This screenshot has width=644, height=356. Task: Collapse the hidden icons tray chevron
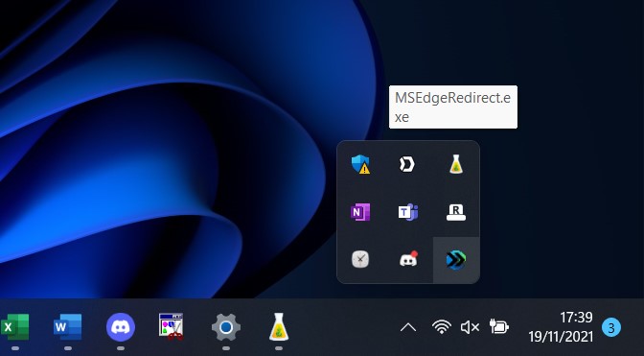[408, 327]
